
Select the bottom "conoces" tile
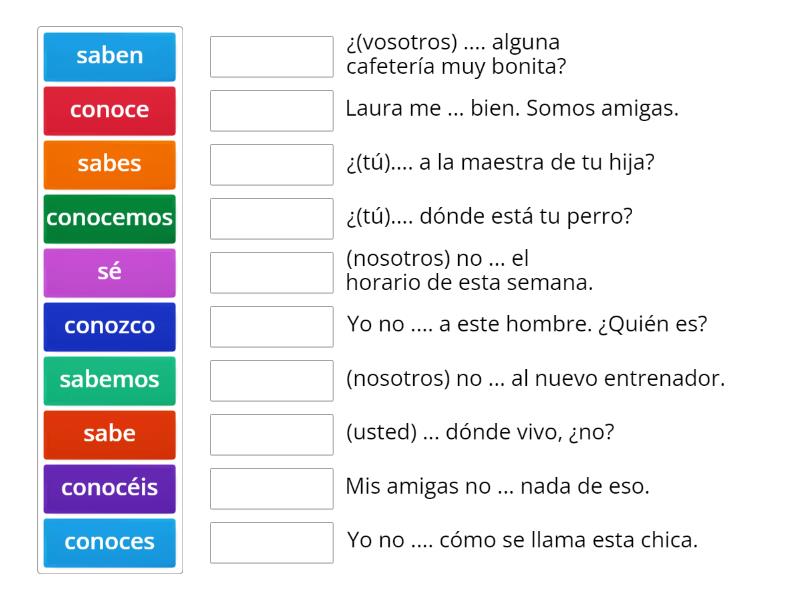tap(109, 542)
